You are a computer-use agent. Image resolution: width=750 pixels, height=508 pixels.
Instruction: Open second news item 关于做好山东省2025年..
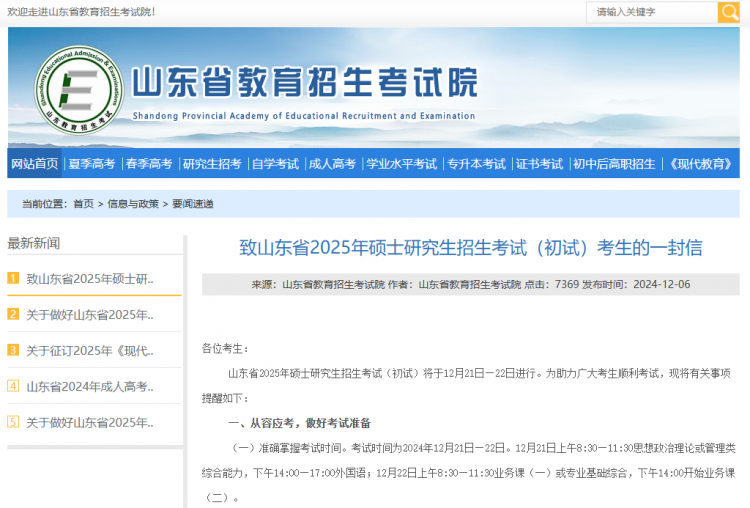(90, 315)
